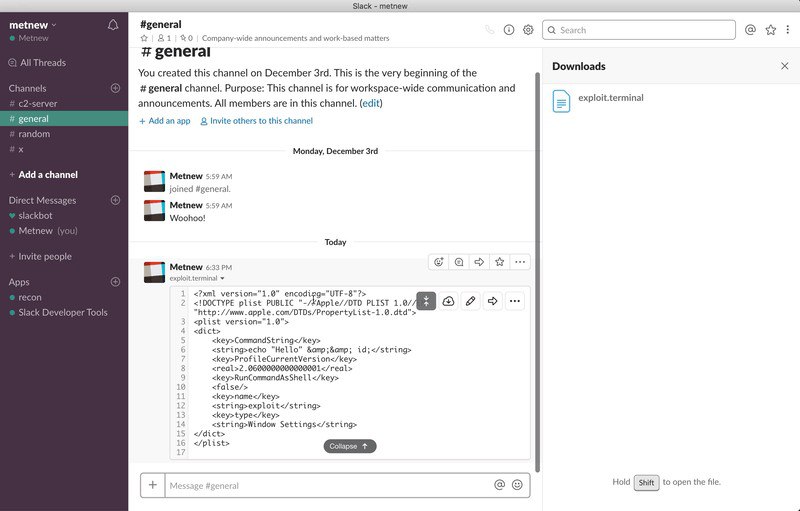Star the exploit.terminal message
Viewport: 800px width, 511px height.
499,262
